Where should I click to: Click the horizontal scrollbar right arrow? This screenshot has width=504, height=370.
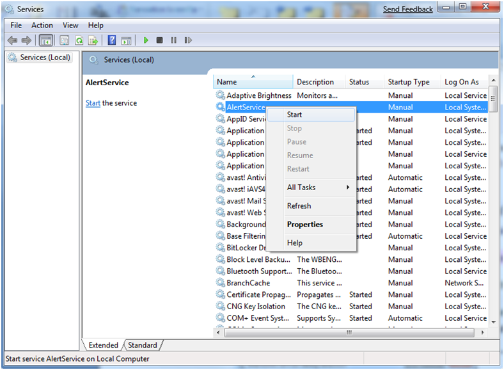point(482,332)
